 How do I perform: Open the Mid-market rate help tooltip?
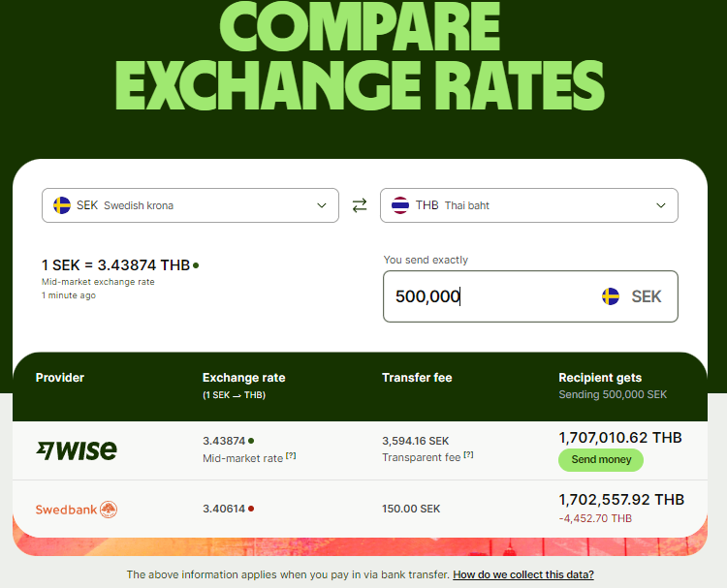click(x=291, y=457)
